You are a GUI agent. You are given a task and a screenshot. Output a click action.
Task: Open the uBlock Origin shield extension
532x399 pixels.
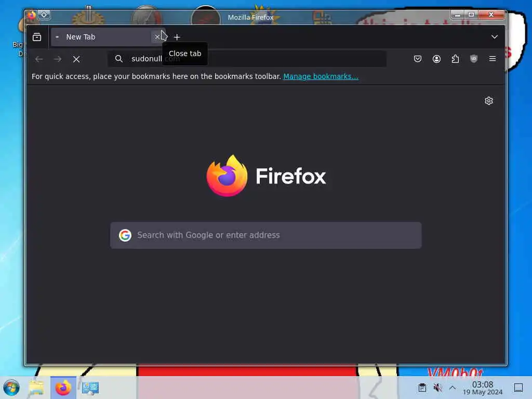point(474,59)
